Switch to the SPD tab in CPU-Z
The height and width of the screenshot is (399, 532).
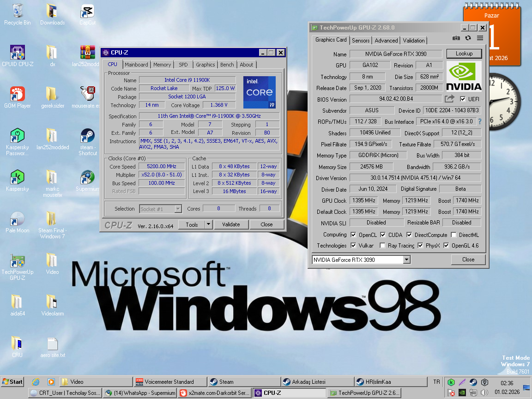click(183, 65)
